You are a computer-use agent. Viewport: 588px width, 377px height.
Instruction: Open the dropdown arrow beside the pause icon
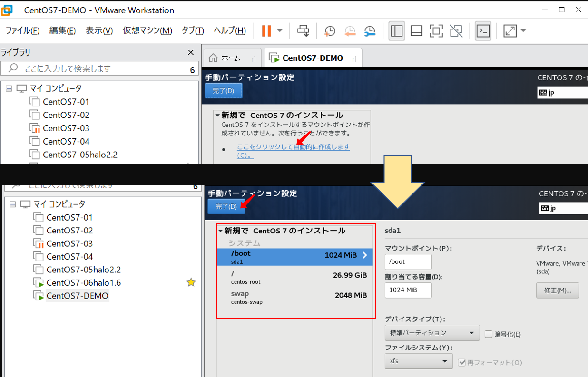(x=280, y=31)
